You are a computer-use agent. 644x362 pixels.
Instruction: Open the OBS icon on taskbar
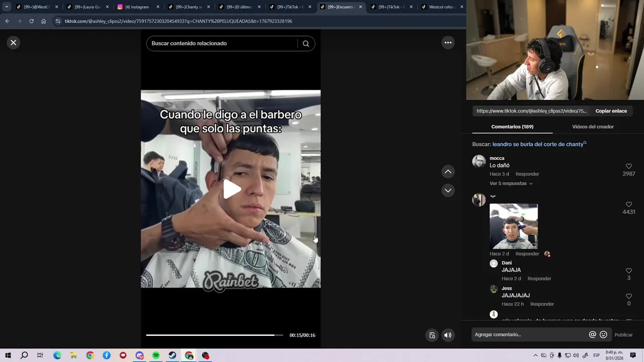(x=206, y=355)
